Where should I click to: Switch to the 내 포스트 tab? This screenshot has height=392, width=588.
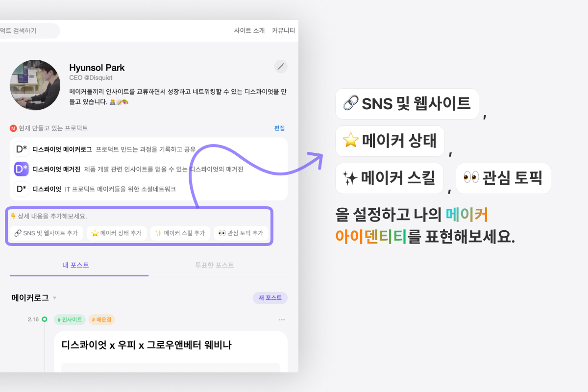tap(75, 265)
